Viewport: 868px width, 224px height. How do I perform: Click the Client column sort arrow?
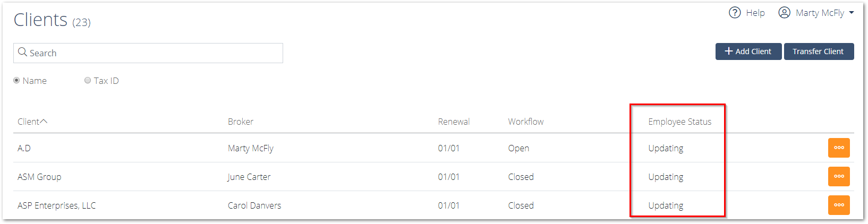[x=44, y=122]
